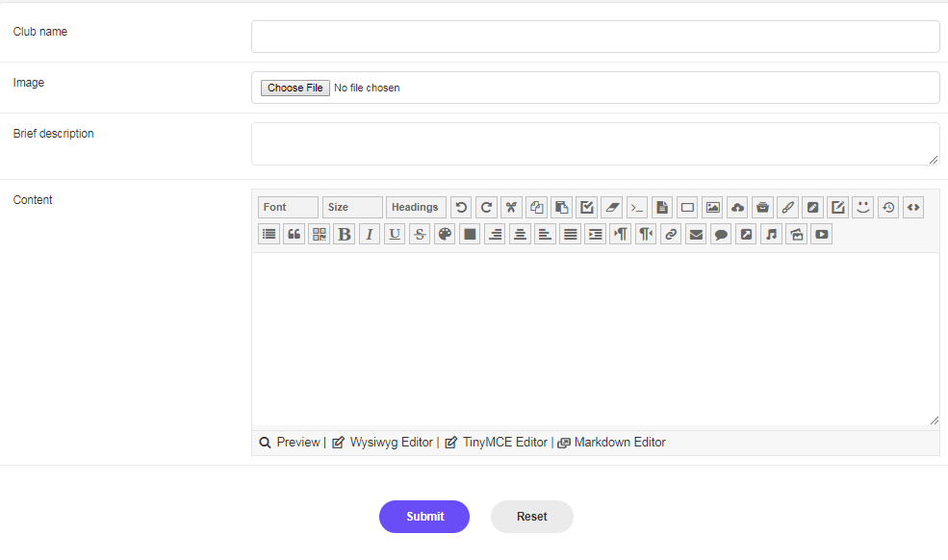
Task: Click the Submit button
Action: (424, 517)
